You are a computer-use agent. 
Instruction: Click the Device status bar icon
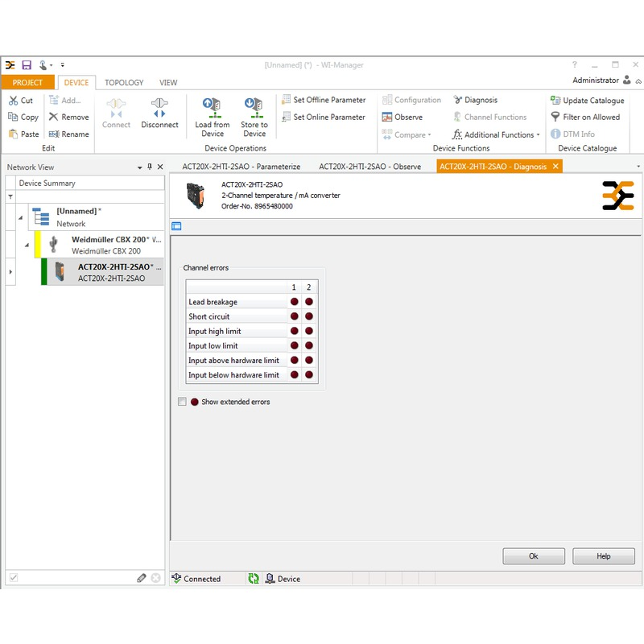[270, 578]
